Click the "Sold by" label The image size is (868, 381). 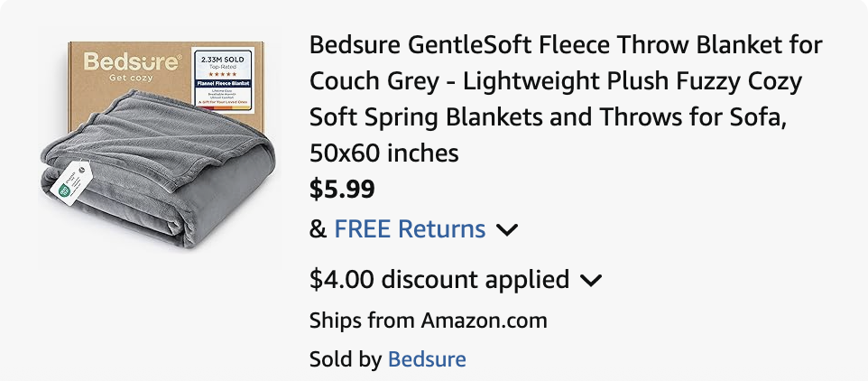click(x=346, y=359)
